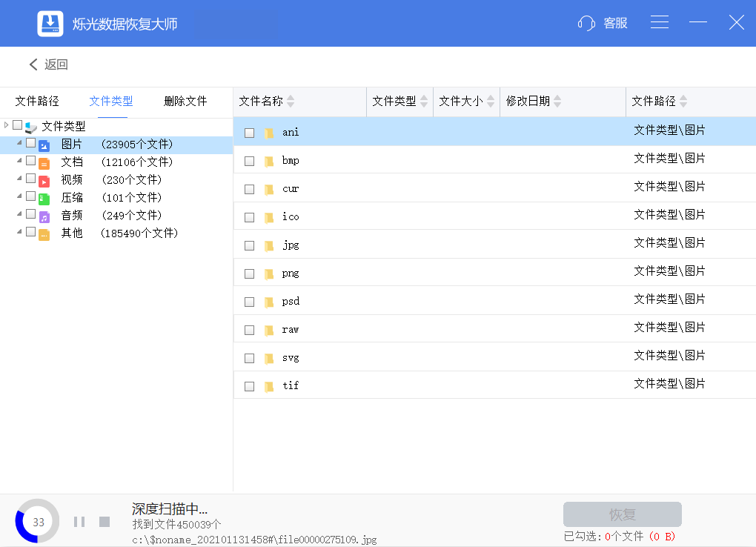The width and height of the screenshot is (756, 547).
Task: Switch to the 文件路径 tab
Action: (37, 102)
